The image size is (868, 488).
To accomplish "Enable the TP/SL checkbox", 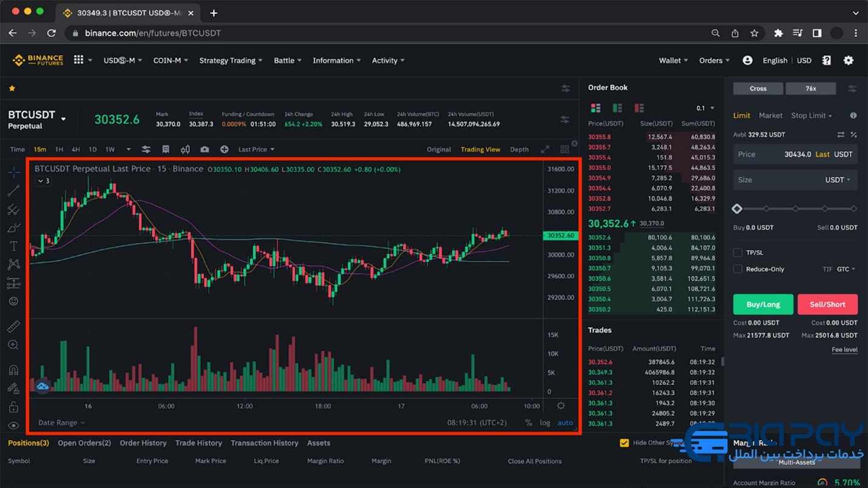I will [x=737, y=252].
